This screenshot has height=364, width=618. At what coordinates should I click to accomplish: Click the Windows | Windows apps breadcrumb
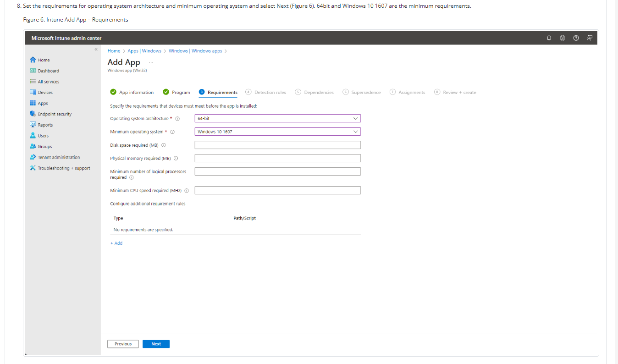tap(195, 51)
